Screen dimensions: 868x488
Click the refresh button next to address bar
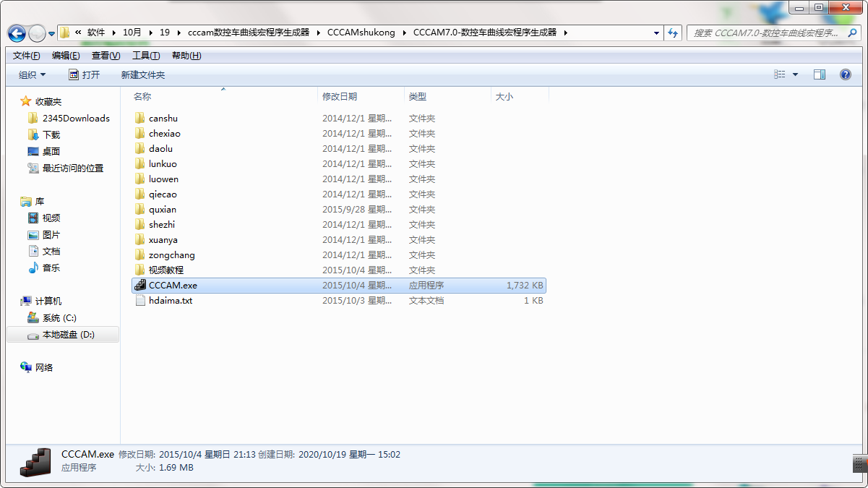point(674,33)
